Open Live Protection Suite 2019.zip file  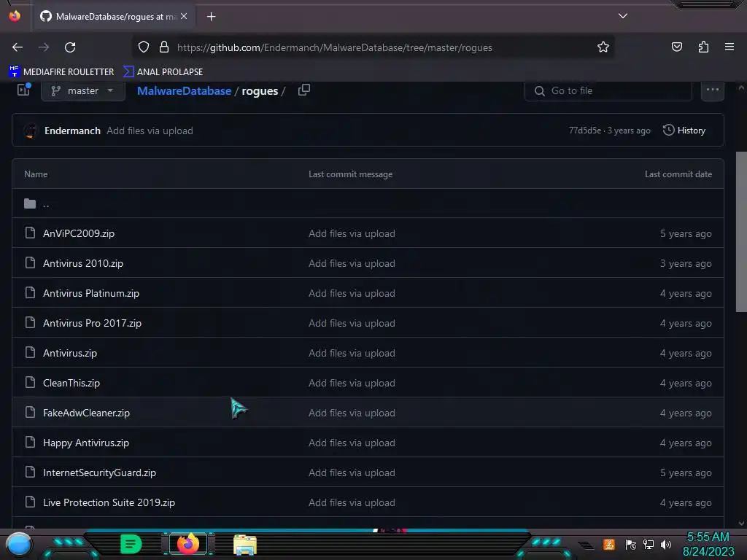pos(109,502)
